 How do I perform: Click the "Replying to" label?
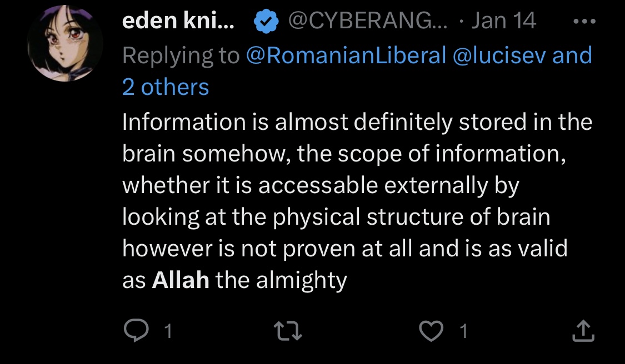coord(181,55)
